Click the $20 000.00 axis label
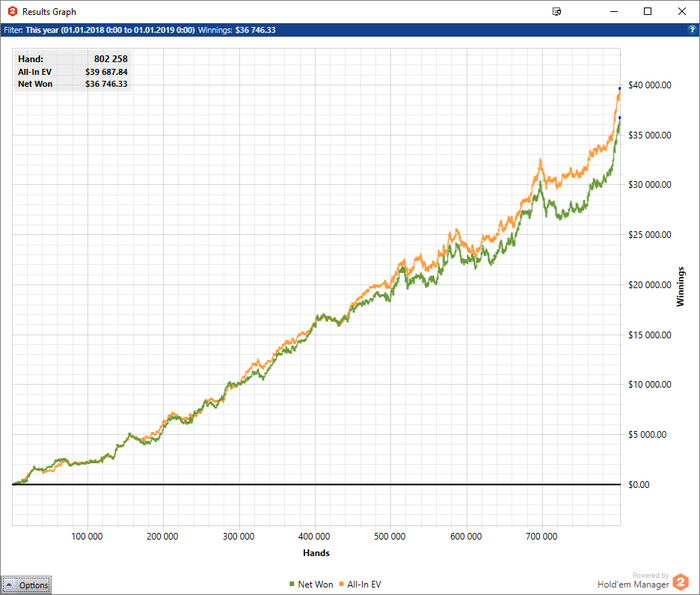The image size is (700, 595). [650, 285]
